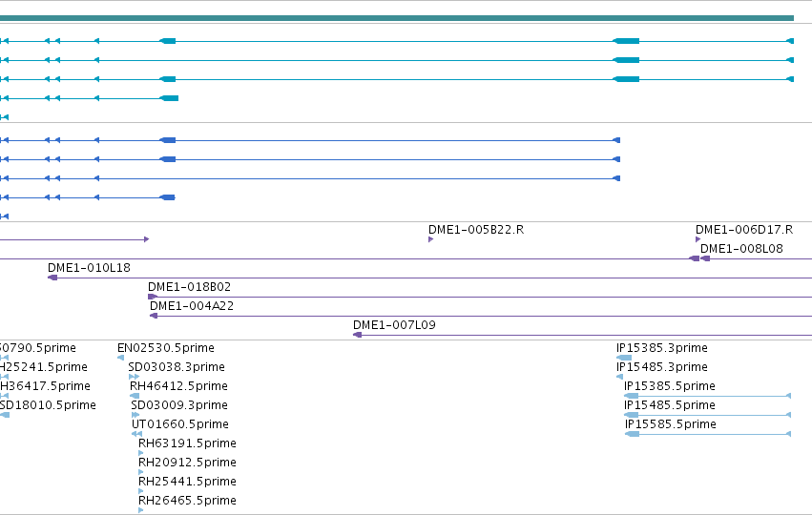This screenshot has width=812, height=515.
Task: Select the DME1-004A22 clone label
Action: [x=192, y=306]
